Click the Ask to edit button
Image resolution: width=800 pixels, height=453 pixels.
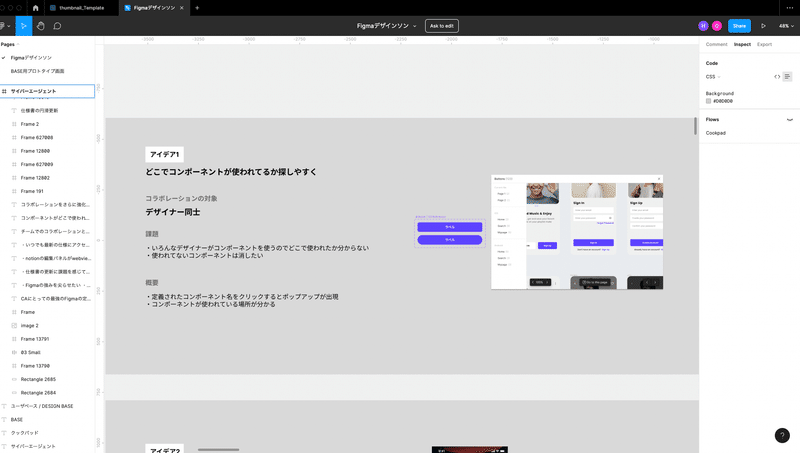coord(442,26)
